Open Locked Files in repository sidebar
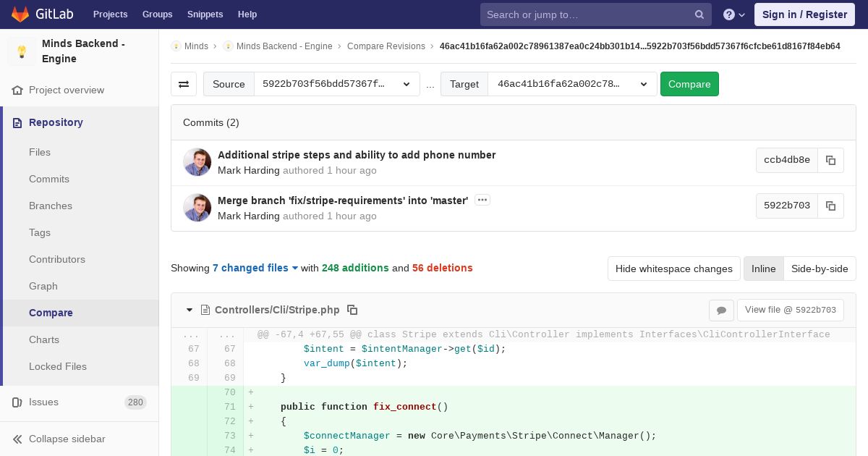Image resolution: width=868 pixels, height=456 pixels. 58,366
